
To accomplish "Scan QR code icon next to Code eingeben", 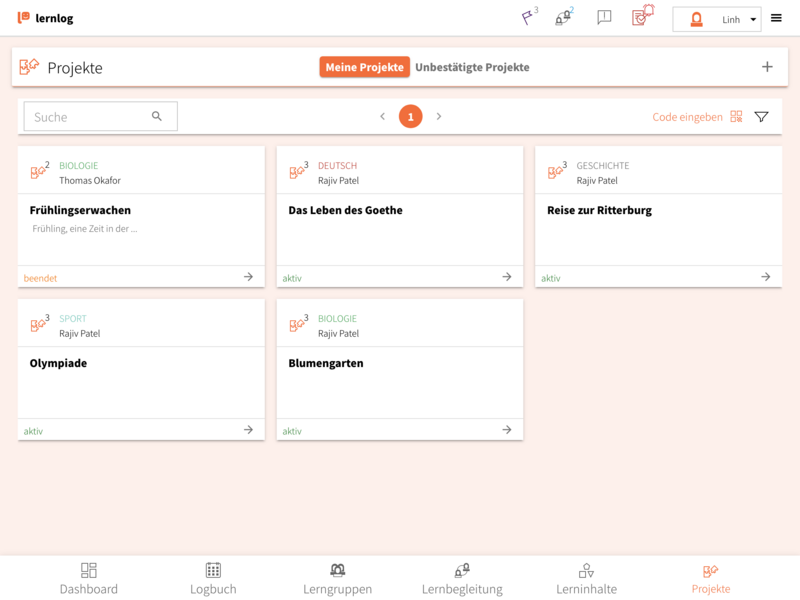I will pos(736,117).
